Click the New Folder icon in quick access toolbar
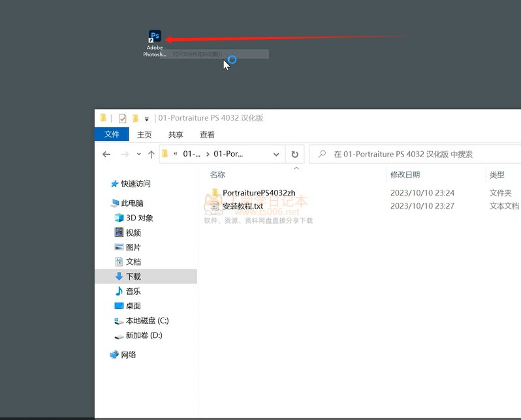The image size is (521, 420). coord(135,119)
